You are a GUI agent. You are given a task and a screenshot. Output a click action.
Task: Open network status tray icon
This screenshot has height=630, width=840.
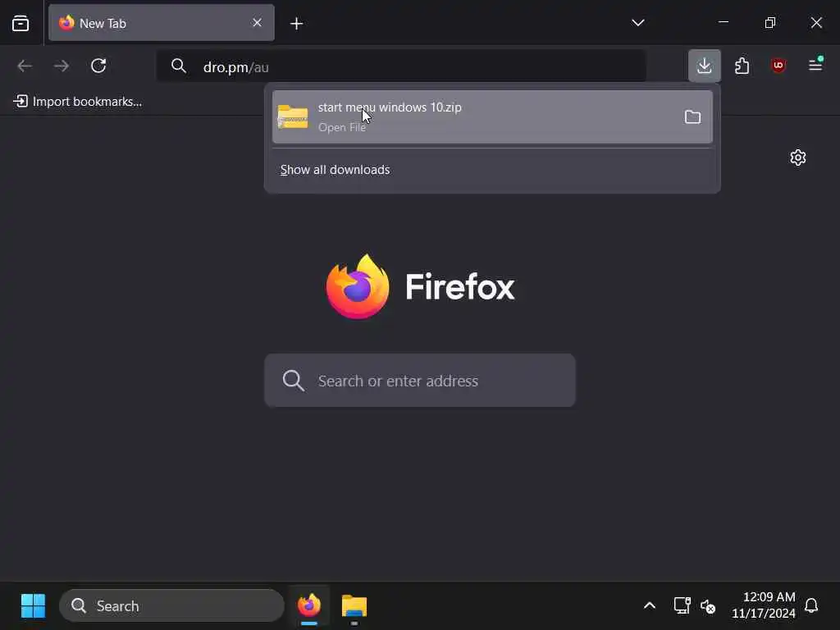pyautogui.click(x=682, y=606)
